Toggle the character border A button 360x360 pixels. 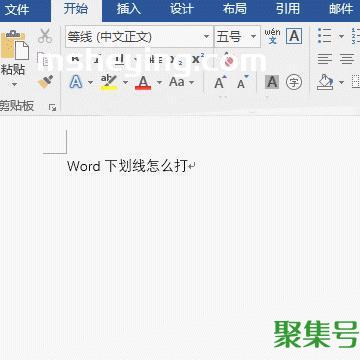[x=294, y=36]
